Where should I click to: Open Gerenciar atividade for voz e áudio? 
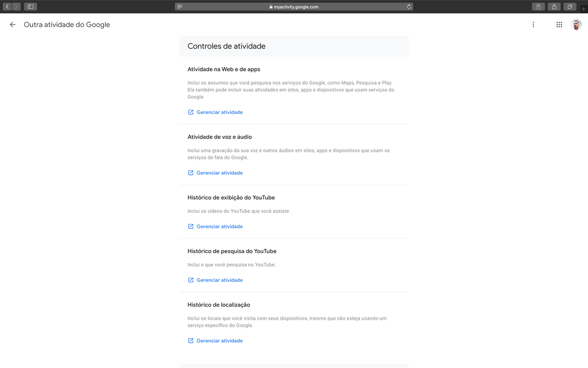click(x=219, y=172)
